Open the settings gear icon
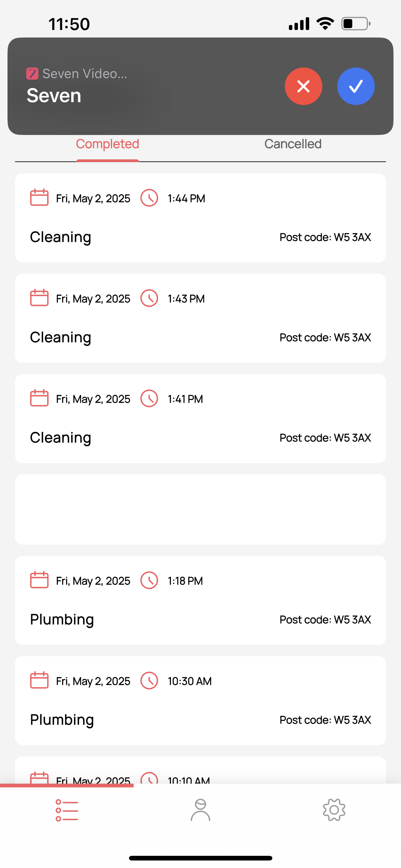The width and height of the screenshot is (401, 868). [334, 810]
